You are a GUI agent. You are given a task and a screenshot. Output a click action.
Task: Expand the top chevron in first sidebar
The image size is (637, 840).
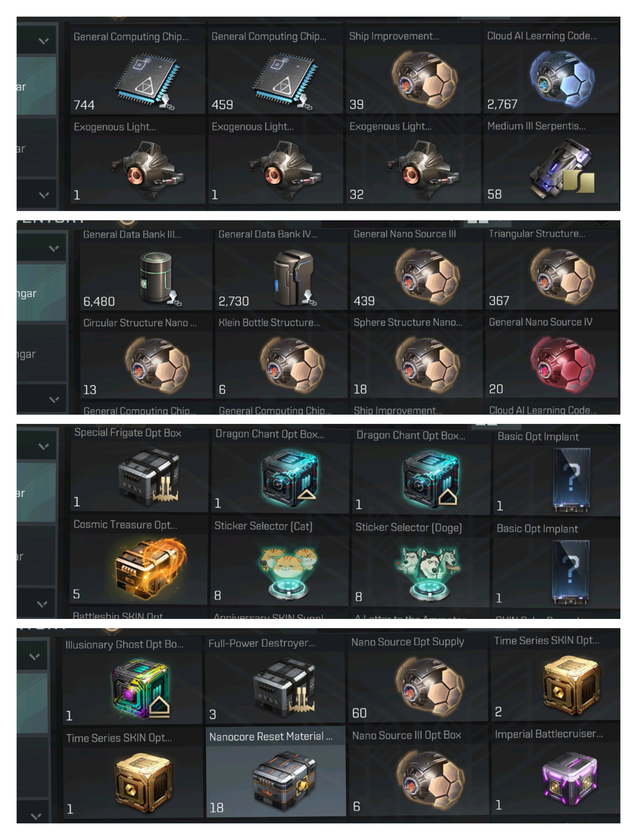44,40
